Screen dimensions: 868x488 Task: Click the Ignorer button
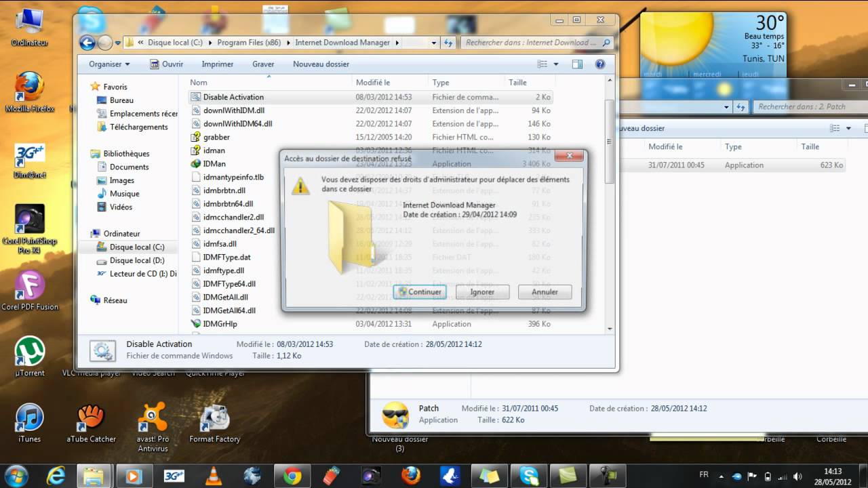482,292
